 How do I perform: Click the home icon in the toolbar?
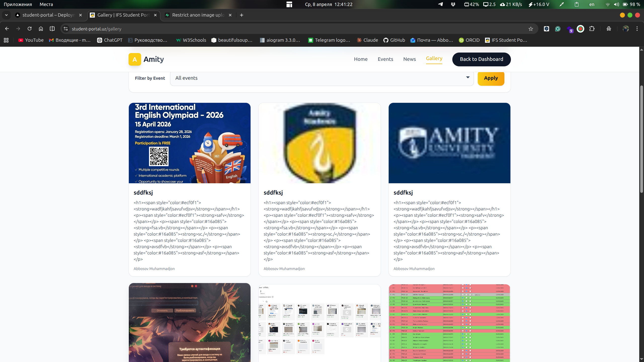click(41, 29)
